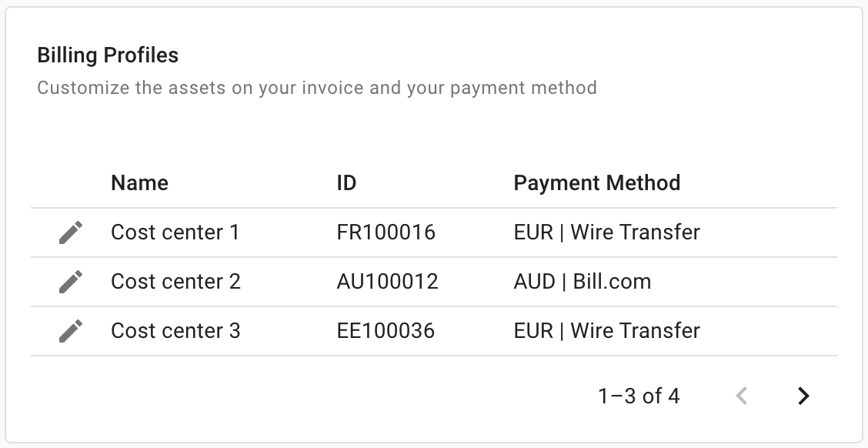Click the edit pencil for Cost center 1

pos(70,232)
